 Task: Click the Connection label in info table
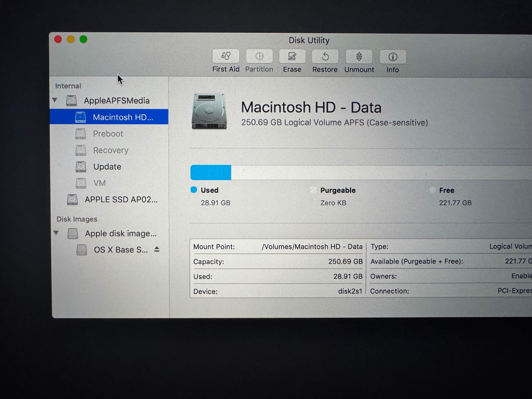[389, 291]
